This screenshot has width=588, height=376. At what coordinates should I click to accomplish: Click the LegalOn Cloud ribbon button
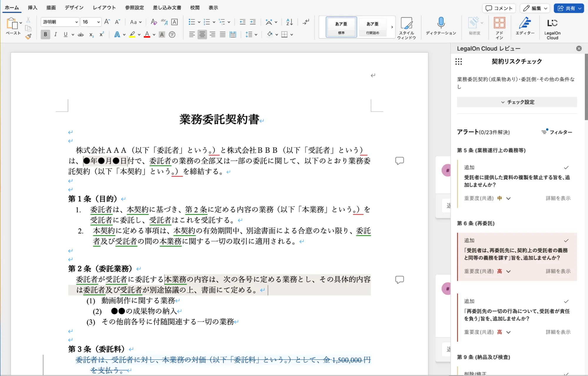click(552, 28)
